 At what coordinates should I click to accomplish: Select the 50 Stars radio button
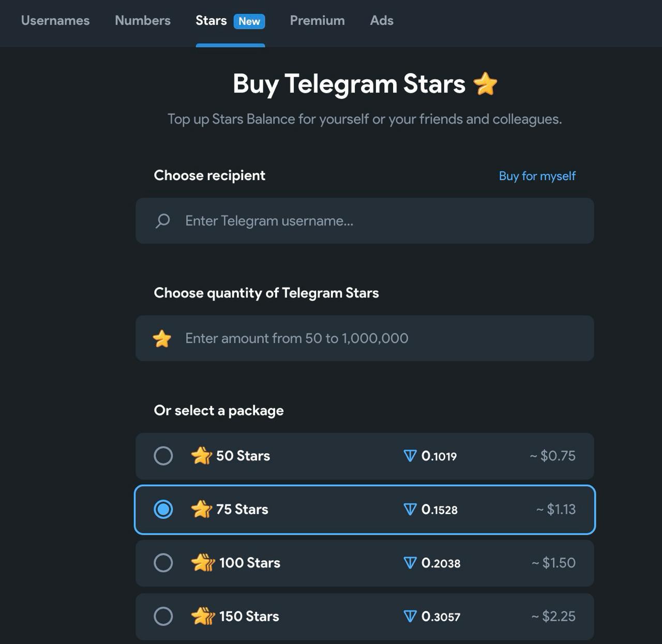pyautogui.click(x=163, y=456)
